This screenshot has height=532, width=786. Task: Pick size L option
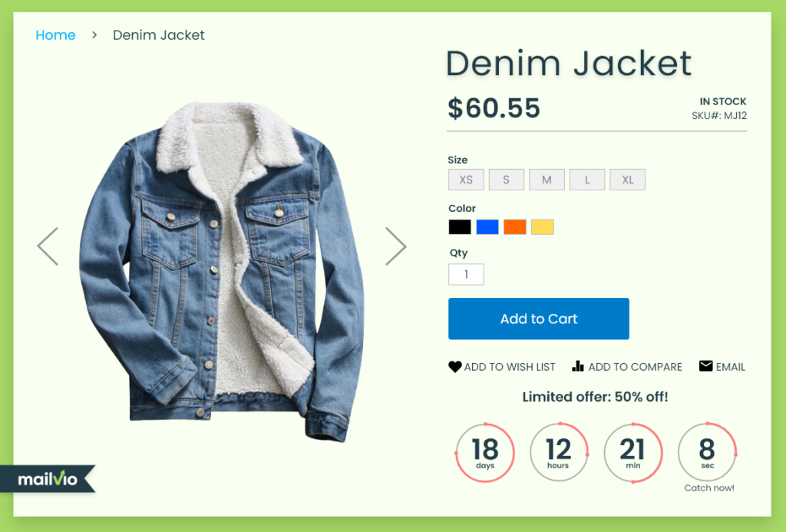587,180
